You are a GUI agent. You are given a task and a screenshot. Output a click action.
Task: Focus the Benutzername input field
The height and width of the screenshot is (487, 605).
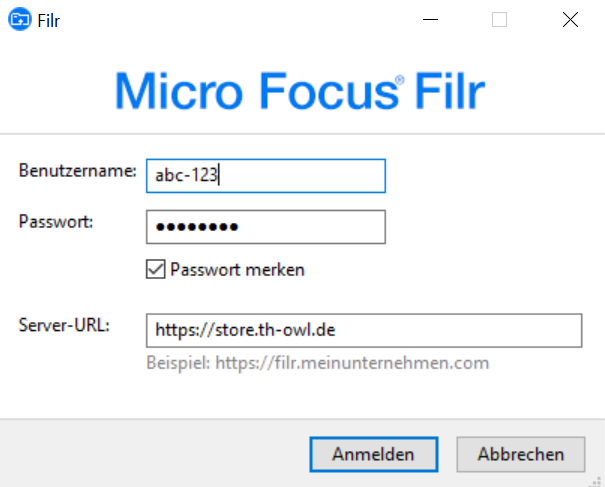coord(265,175)
